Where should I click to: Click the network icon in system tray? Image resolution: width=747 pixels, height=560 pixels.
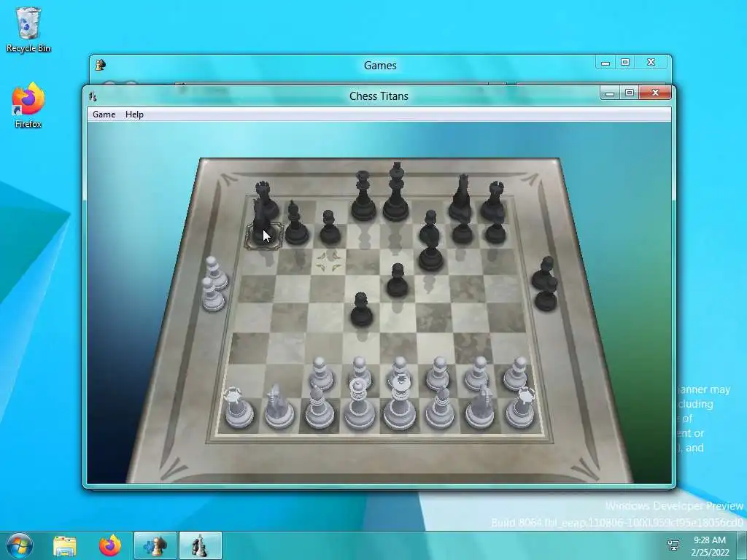673,545
